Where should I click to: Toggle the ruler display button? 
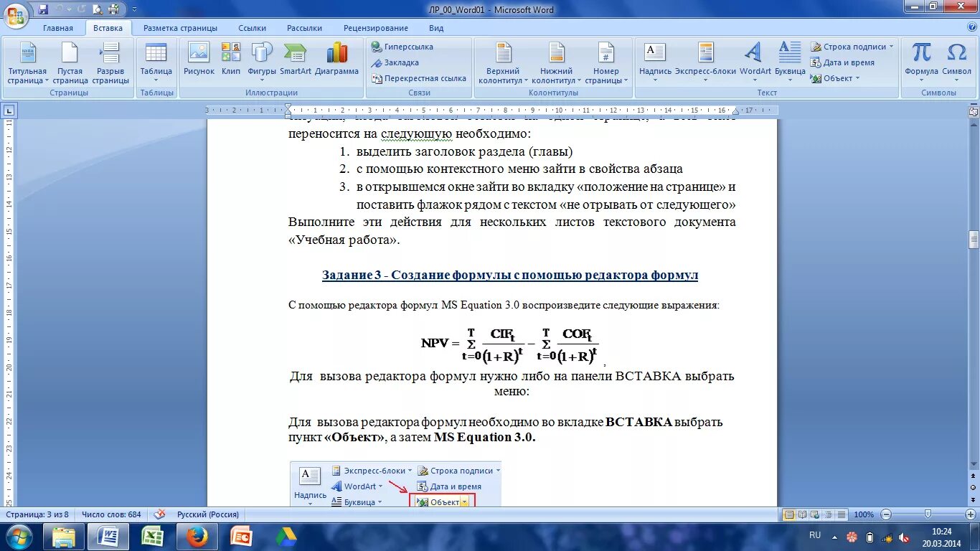pyautogui.click(x=974, y=110)
